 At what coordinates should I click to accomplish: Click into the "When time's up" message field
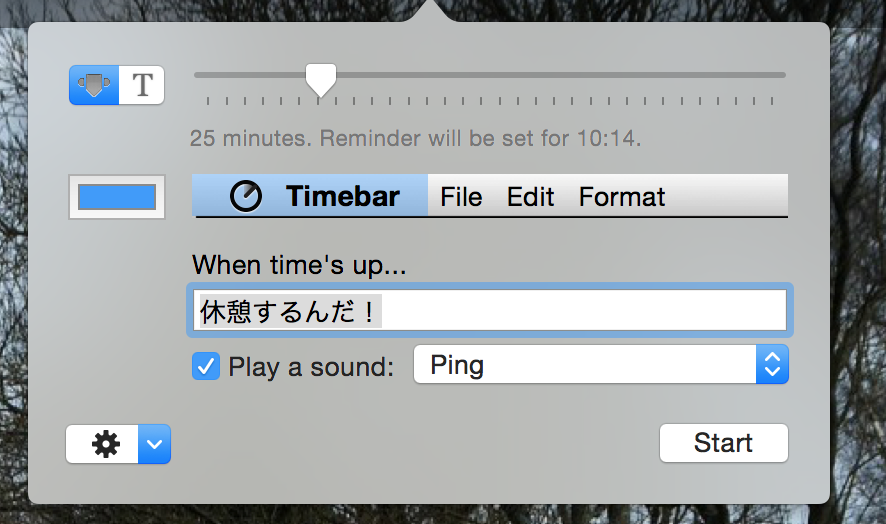[580, 311]
